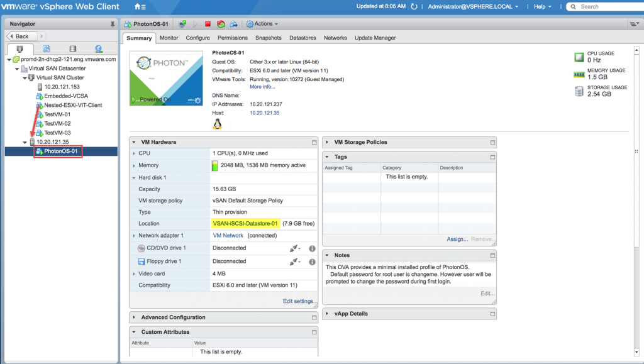
Task: Toggle the VM Hardware panel maximize box
Action: pos(314,142)
